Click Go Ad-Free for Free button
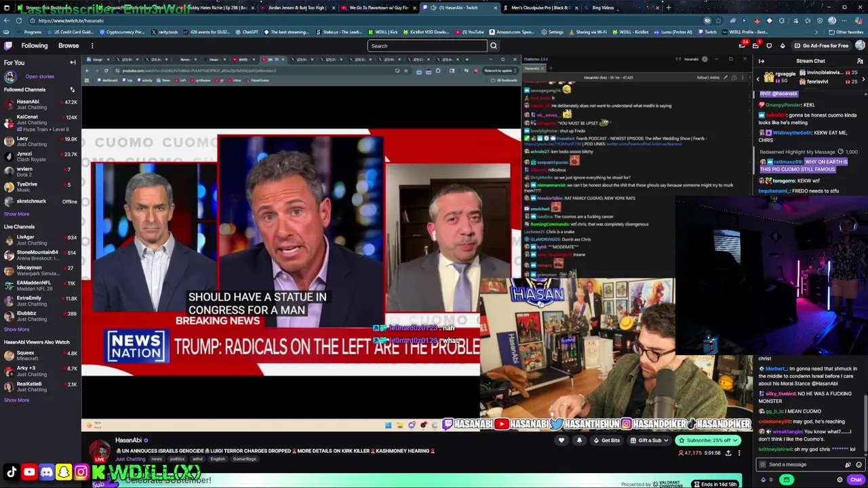Image resolution: width=868 pixels, height=488 pixels. click(x=821, y=45)
